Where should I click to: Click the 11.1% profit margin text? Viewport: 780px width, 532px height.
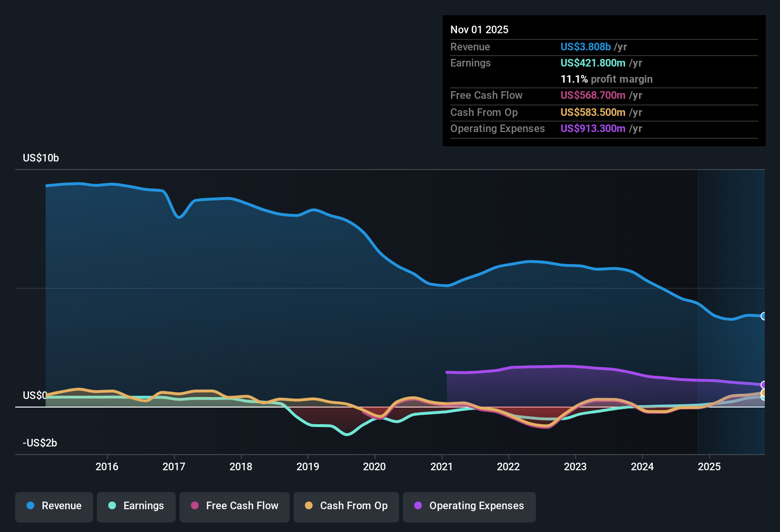[607, 79]
